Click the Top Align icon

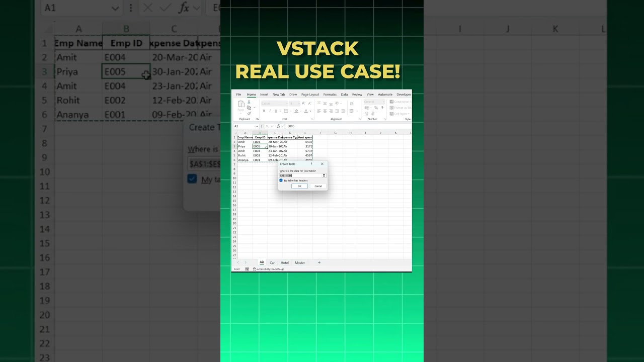(319, 104)
